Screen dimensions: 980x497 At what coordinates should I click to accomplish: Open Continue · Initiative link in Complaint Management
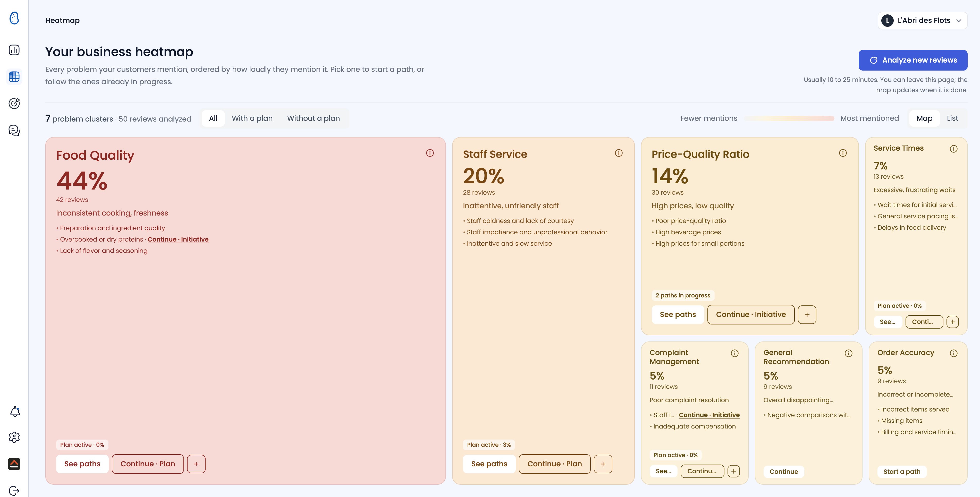point(709,415)
